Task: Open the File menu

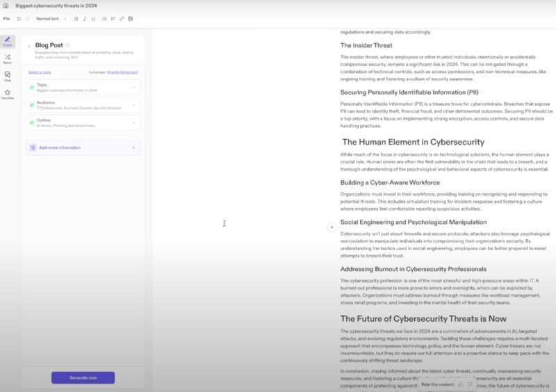Action: pos(6,19)
